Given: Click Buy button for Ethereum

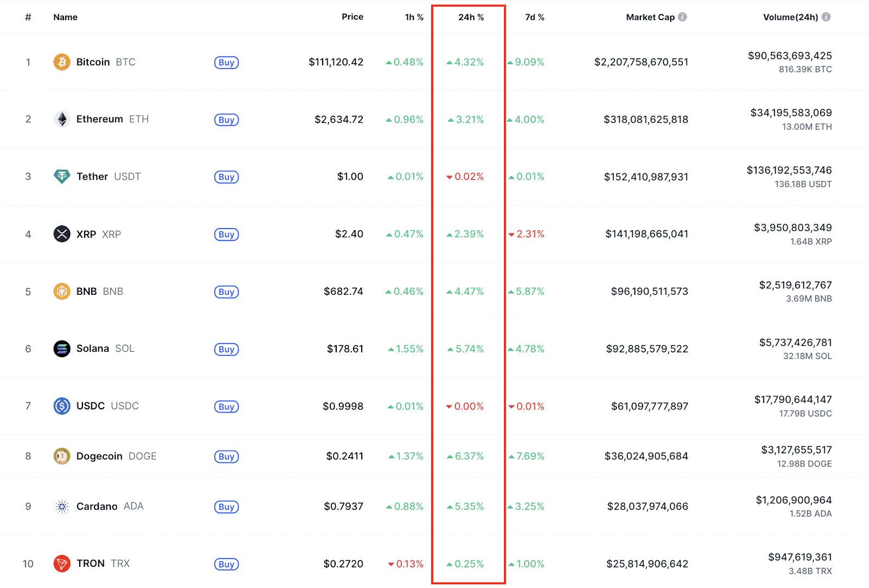Looking at the screenshot, I should tap(226, 120).
